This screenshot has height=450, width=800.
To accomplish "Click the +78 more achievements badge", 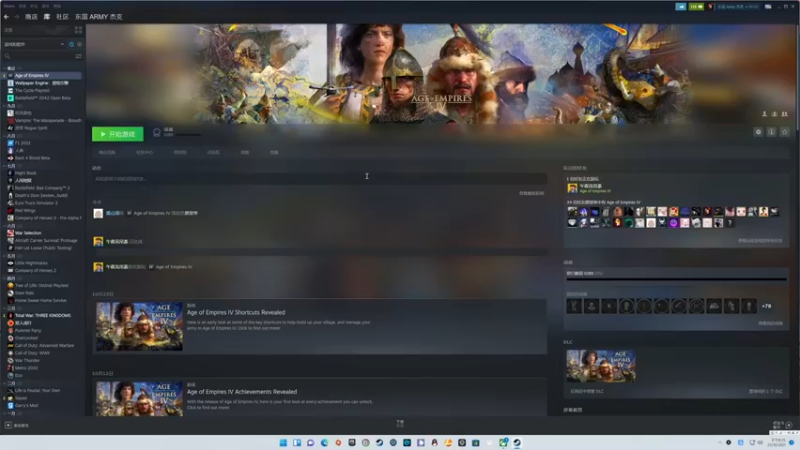I will click(x=766, y=306).
